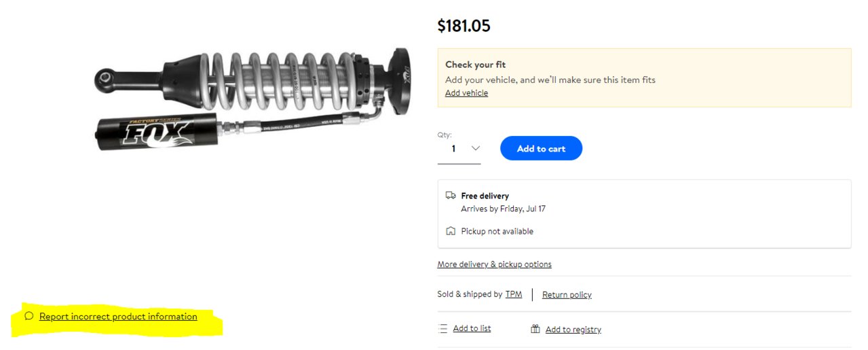Click the speech bubble report icon
This screenshot has width=868, height=350.
(29, 316)
